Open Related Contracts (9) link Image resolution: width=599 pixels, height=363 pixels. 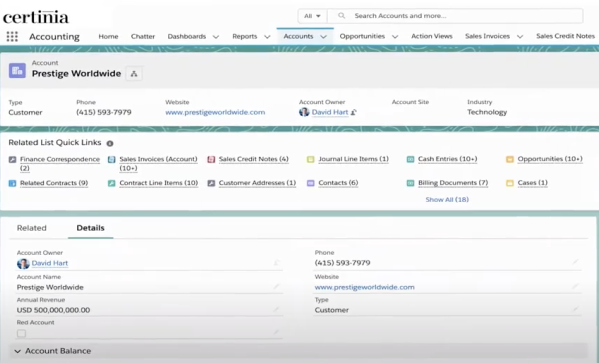click(54, 183)
